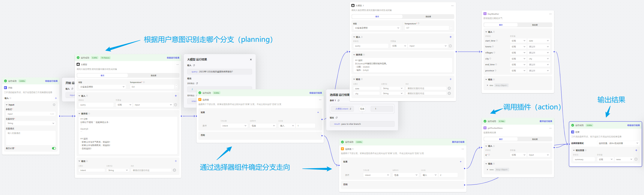Collapse the 提示词 section in 大模型_1

point(354,55)
